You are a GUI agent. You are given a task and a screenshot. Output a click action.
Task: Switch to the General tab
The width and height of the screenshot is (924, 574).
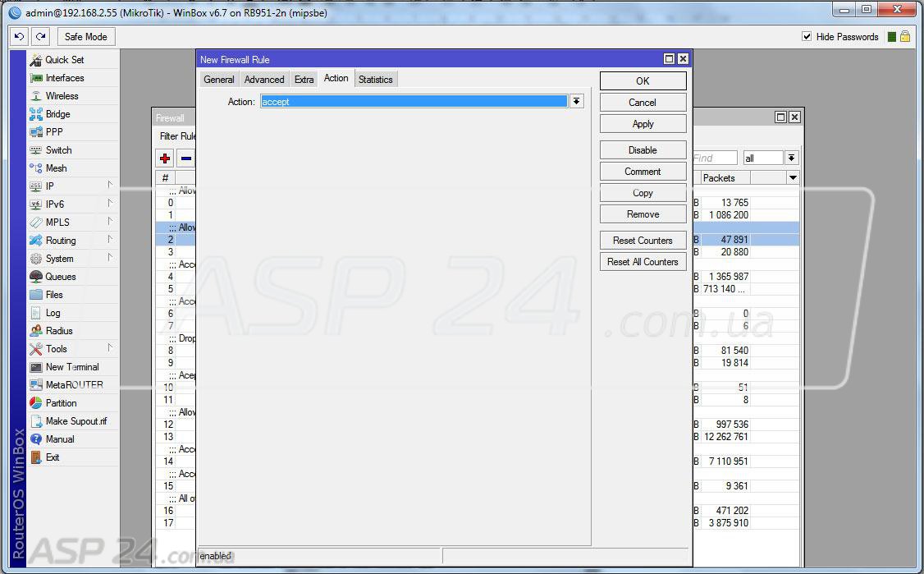click(x=219, y=80)
